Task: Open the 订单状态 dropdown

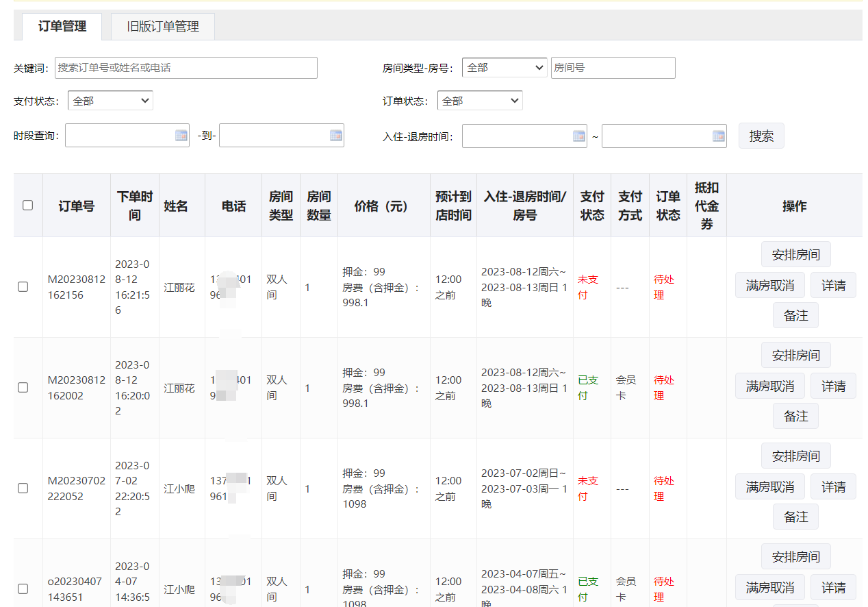Action: pos(480,101)
